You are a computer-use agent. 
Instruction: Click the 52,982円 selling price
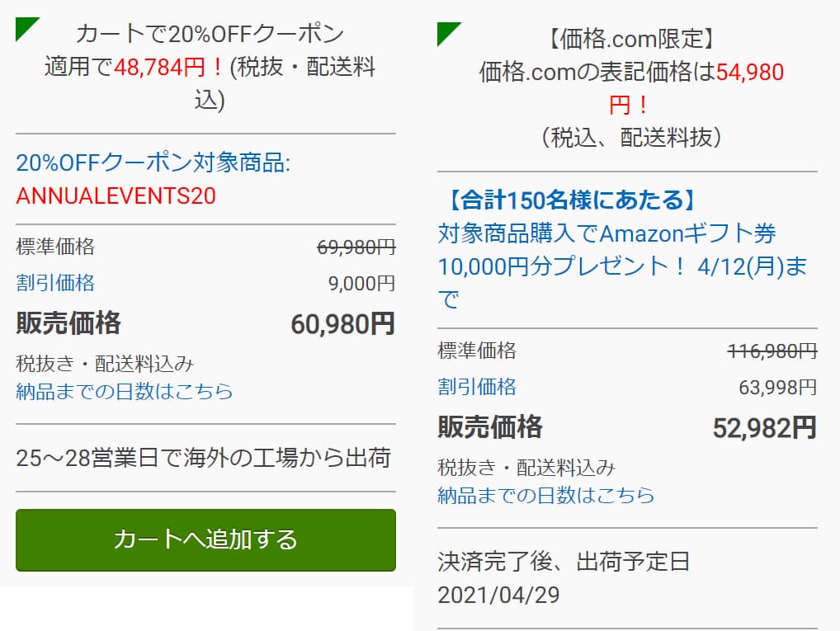(764, 428)
